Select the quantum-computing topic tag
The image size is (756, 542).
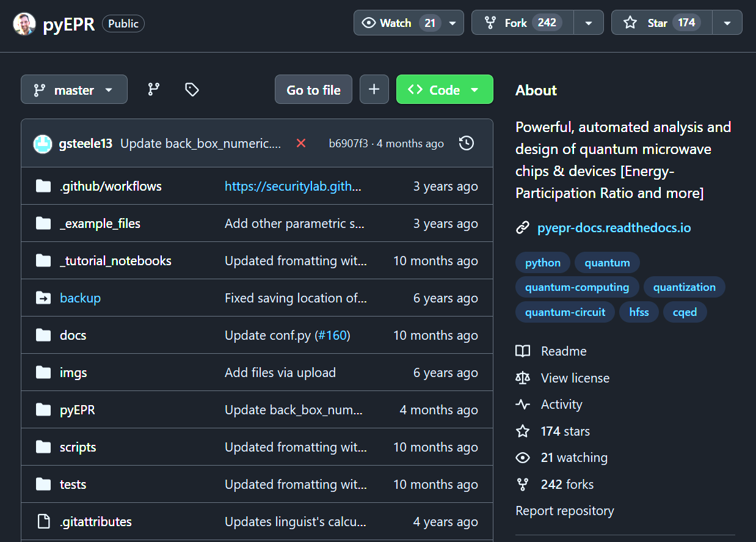click(x=576, y=287)
